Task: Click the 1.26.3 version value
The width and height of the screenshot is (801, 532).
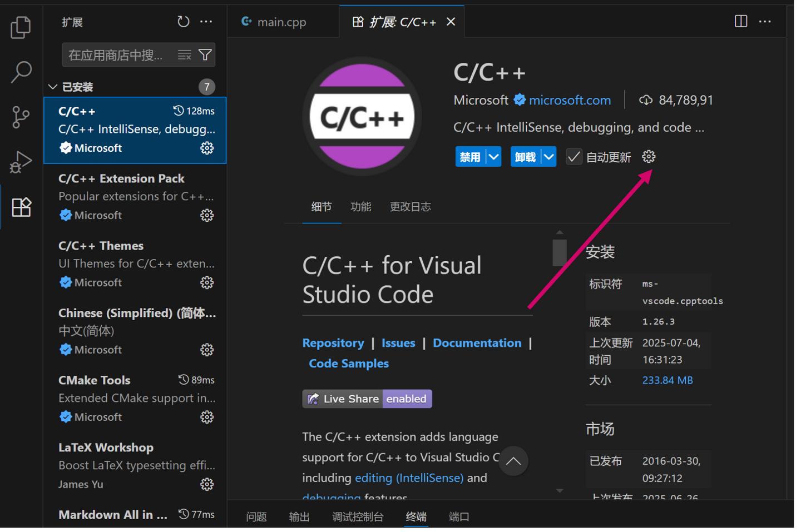Action: click(x=659, y=322)
